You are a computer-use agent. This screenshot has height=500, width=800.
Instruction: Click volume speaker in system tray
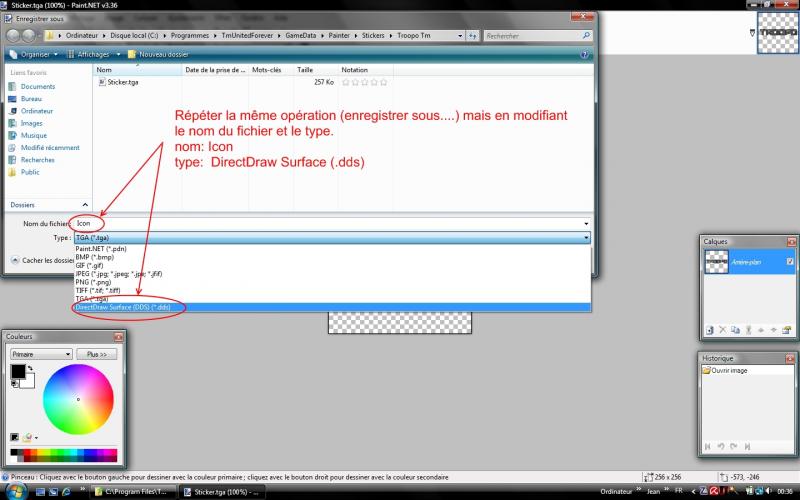pos(768,491)
